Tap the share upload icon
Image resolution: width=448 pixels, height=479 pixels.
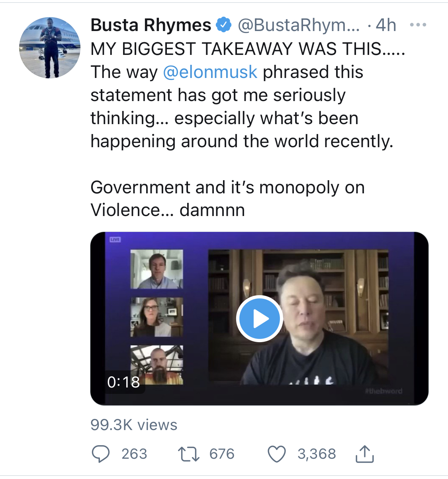364,454
